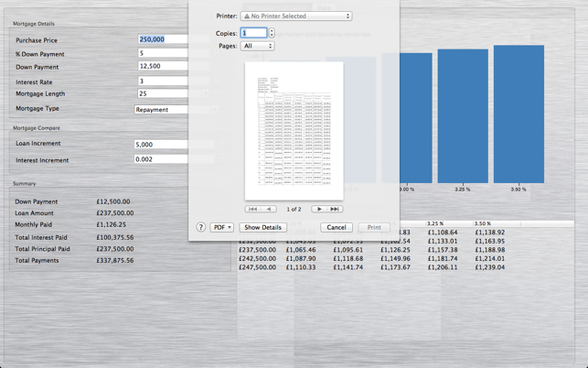Click table cell £1,163.95

[x=490, y=241]
